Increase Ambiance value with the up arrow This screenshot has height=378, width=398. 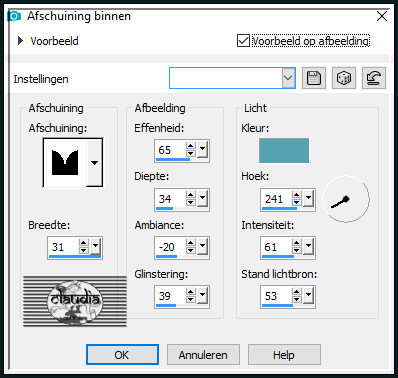tap(191, 243)
